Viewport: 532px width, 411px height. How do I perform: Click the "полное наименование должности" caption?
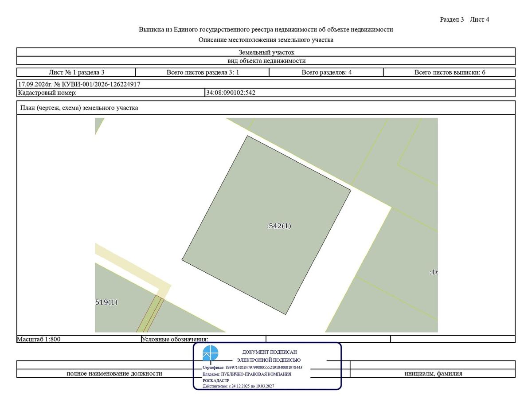tap(114, 373)
